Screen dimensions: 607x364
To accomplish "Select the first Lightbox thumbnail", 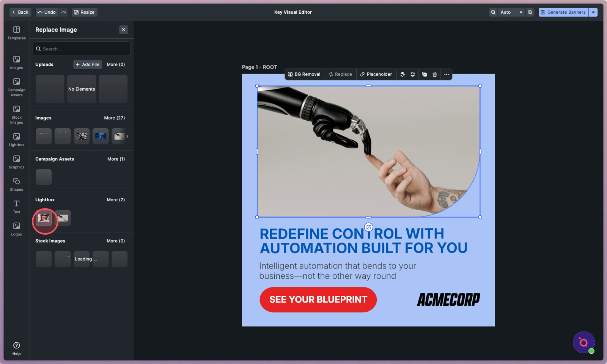I will point(44,218).
